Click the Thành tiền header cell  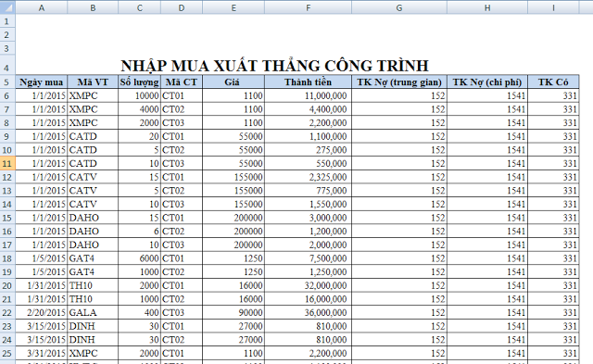pos(308,82)
